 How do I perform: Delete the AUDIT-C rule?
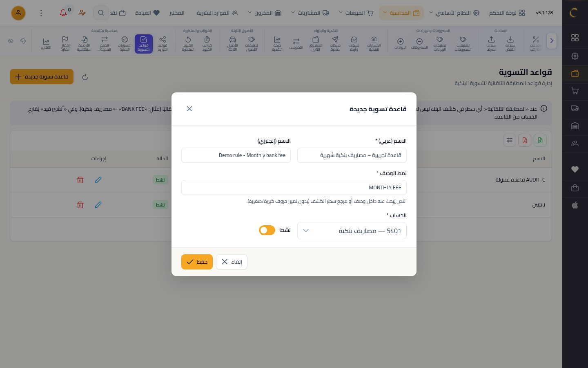point(80,180)
